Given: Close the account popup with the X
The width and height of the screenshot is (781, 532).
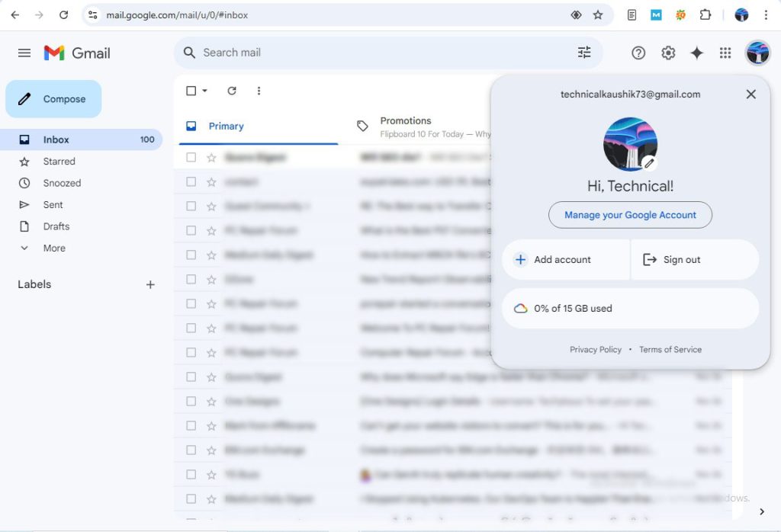Looking at the screenshot, I should click(750, 94).
